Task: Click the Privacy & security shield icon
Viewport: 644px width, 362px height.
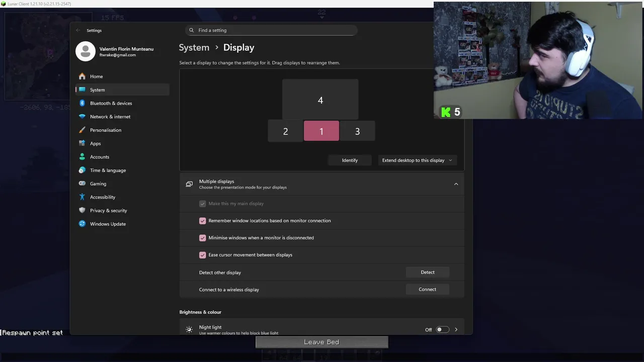Action: click(x=82, y=210)
